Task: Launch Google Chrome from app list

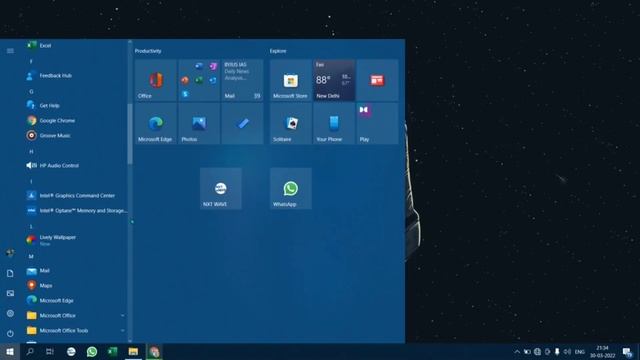Action: 76,120
